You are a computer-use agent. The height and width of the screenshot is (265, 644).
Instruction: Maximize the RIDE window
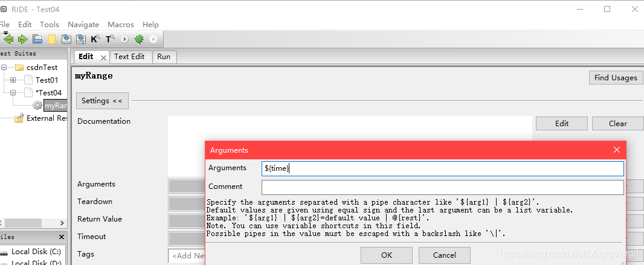607,9
